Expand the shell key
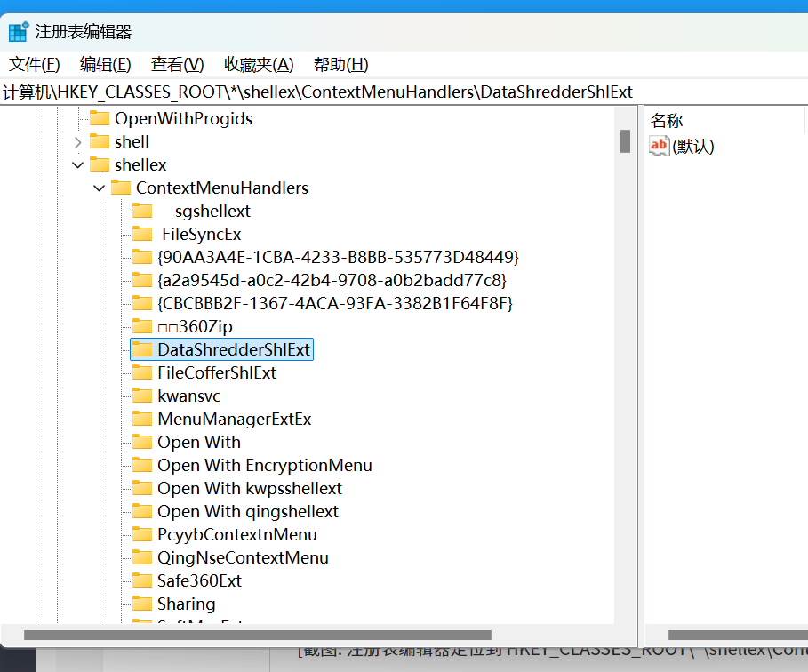This screenshot has width=808, height=672. pos(78,142)
